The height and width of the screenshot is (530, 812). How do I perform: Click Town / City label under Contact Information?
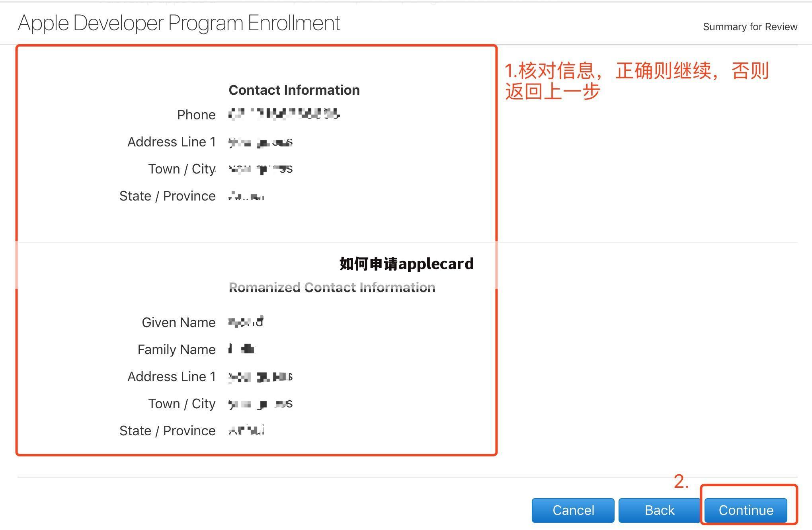182,169
